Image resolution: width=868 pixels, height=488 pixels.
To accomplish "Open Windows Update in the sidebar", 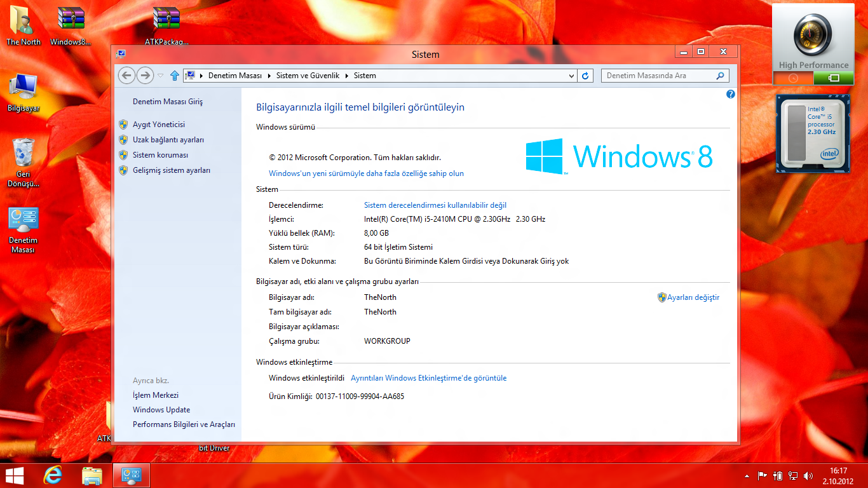I will [x=161, y=410].
